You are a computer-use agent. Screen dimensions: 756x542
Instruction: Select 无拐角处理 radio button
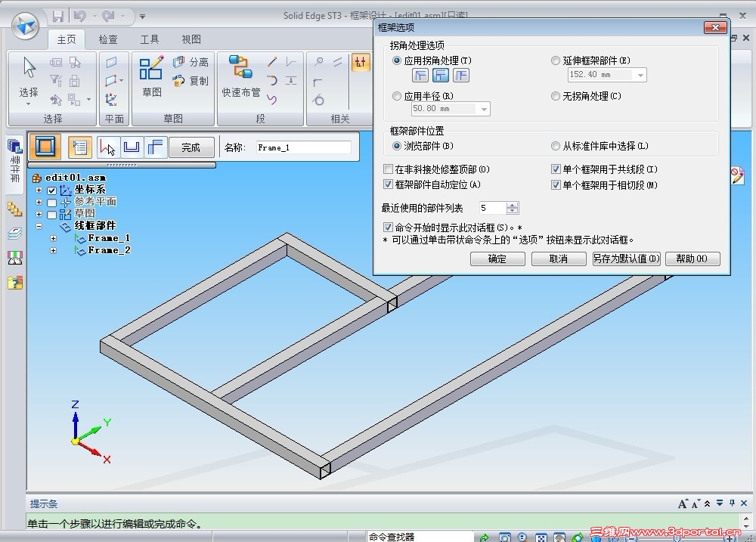(x=556, y=96)
